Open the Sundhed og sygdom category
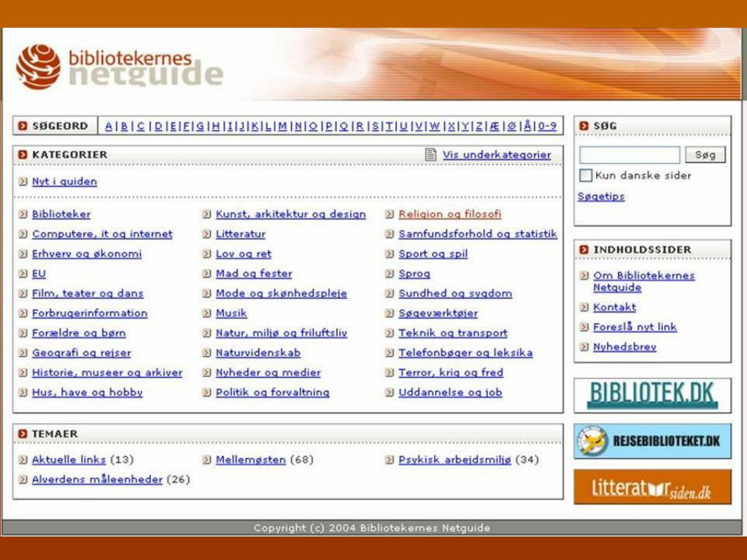Viewport: 747px width, 560px height. tap(455, 293)
